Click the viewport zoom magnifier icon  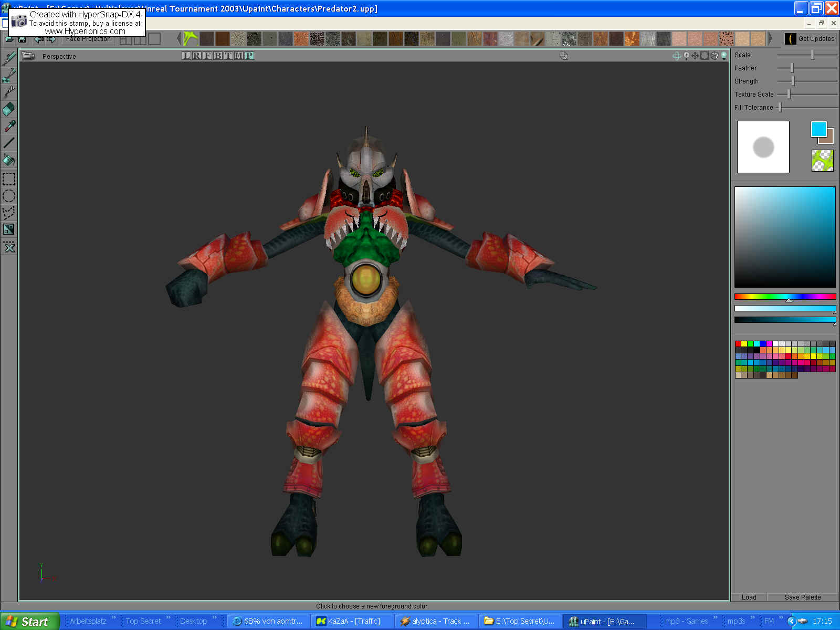[x=686, y=56]
